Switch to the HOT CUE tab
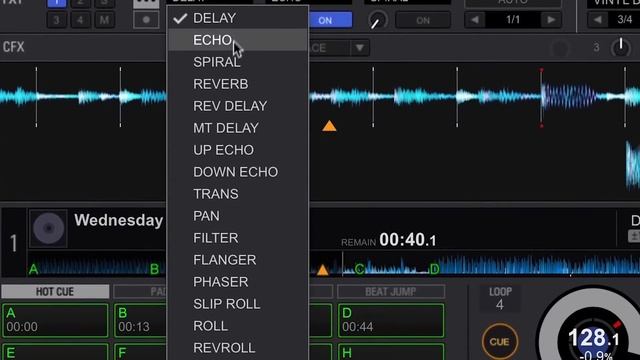Screen dimensions: 640x360 [55, 292]
